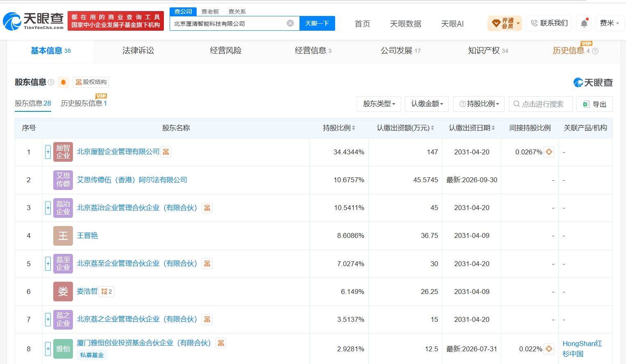View indirect holding path for 0.022%
626x364 pixels.
click(549, 349)
